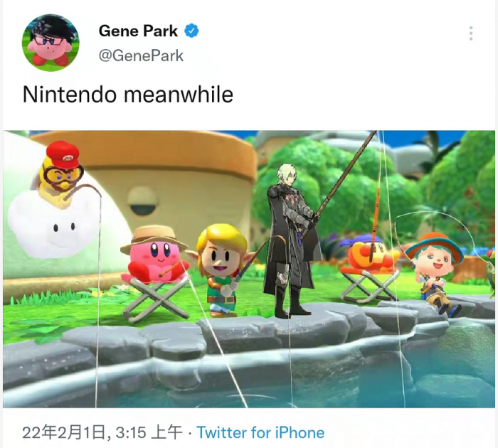This screenshot has width=498, height=448.
Task: Select the Nintendo meanwhile tweet text
Action: click(x=128, y=95)
